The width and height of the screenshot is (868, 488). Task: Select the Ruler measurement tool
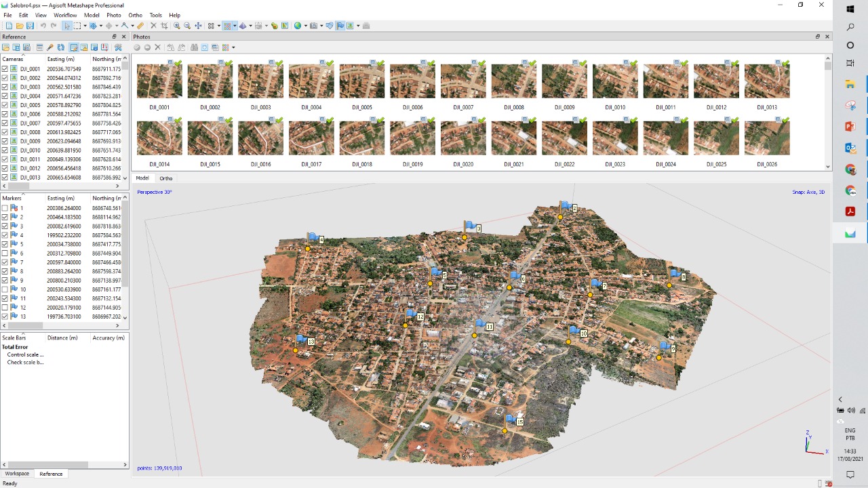[142, 26]
